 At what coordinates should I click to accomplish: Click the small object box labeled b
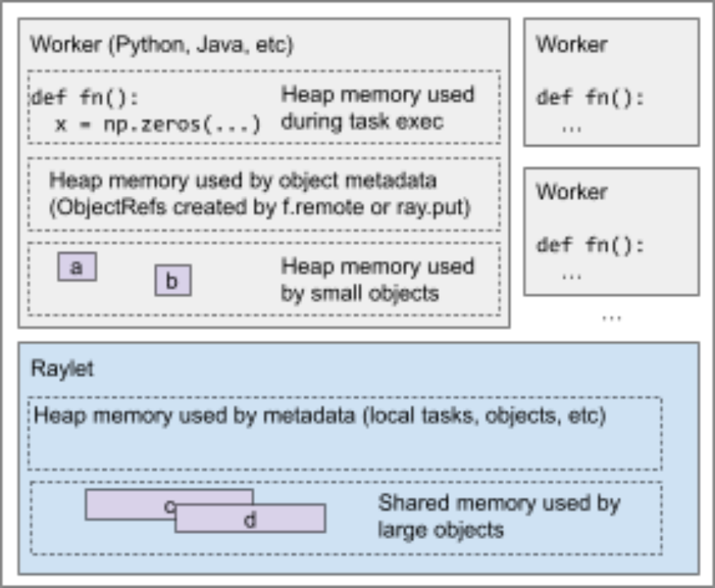[x=172, y=281]
